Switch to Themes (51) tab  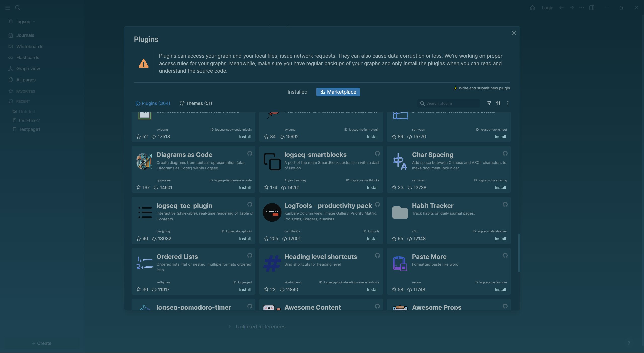pyautogui.click(x=196, y=103)
